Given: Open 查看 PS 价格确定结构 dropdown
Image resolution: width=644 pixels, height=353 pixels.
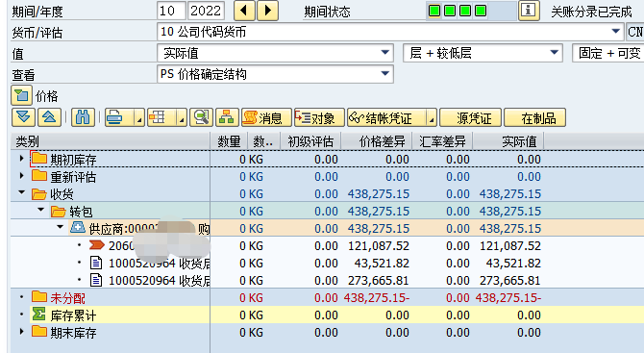Looking at the screenshot, I should click(x=384, y=74).
